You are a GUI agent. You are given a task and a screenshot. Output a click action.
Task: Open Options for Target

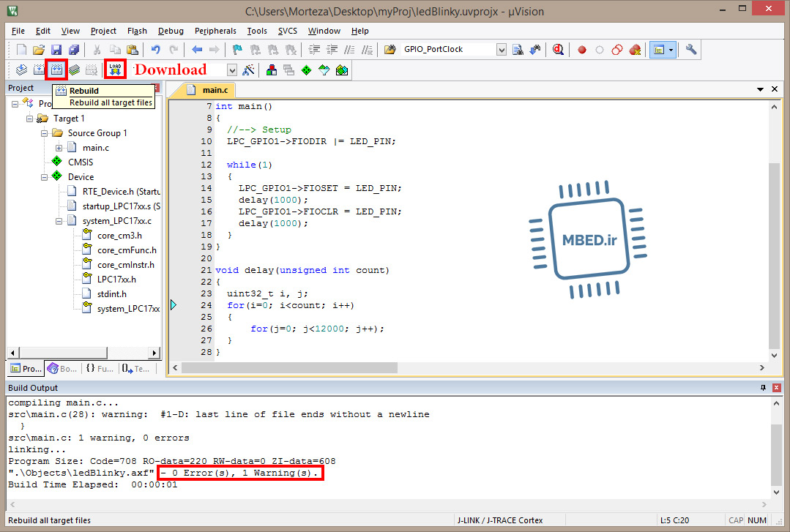248,70
